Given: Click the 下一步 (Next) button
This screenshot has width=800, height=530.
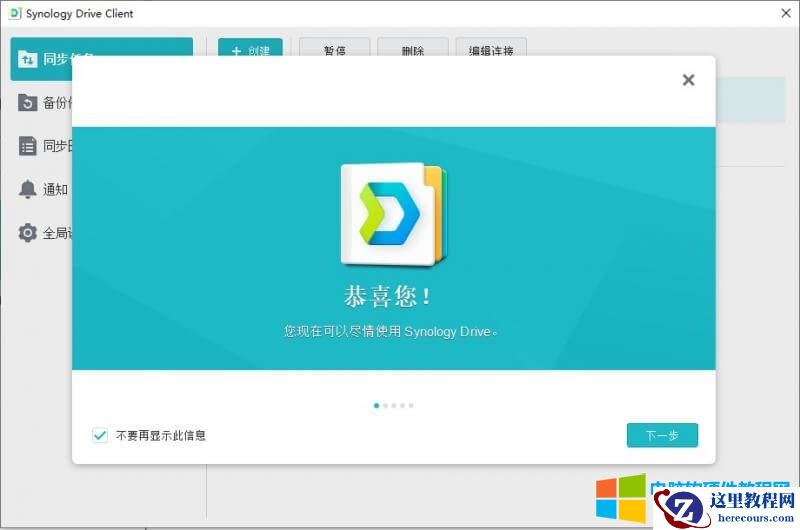Looking at the screenshot, I should click(x=662, y=435).
